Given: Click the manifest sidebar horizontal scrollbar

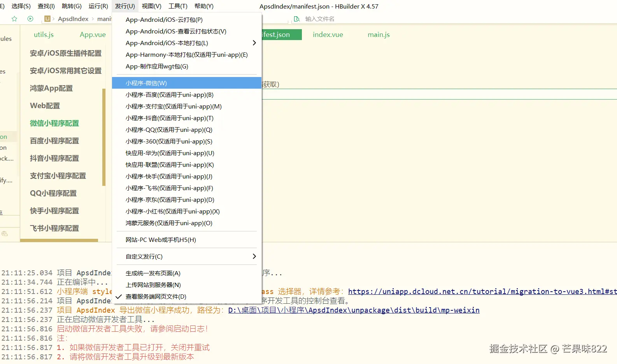Looking at the screenshot, I should tap(59, 240).
